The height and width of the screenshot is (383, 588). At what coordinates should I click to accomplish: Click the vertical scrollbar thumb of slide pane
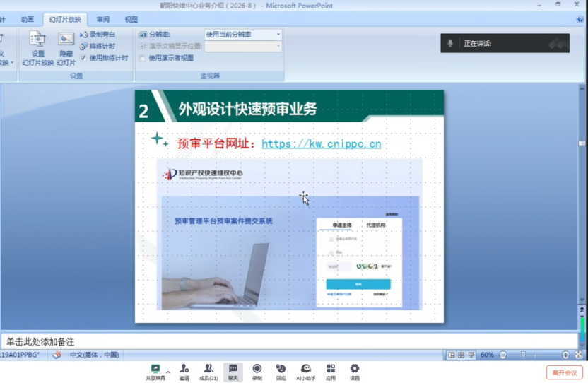[582, 143]
